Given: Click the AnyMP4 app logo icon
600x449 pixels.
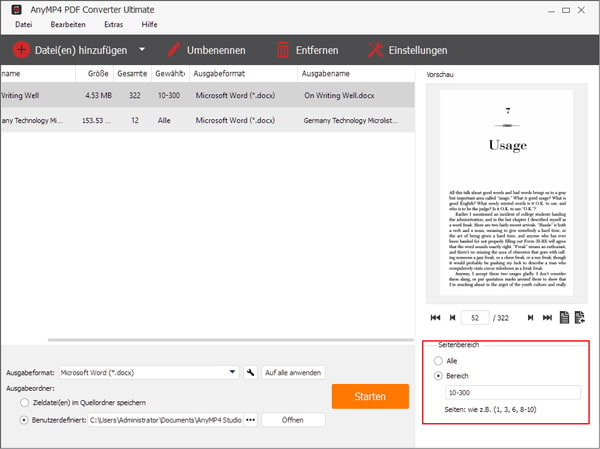Looking at the screenshot, I should [16, 9].
